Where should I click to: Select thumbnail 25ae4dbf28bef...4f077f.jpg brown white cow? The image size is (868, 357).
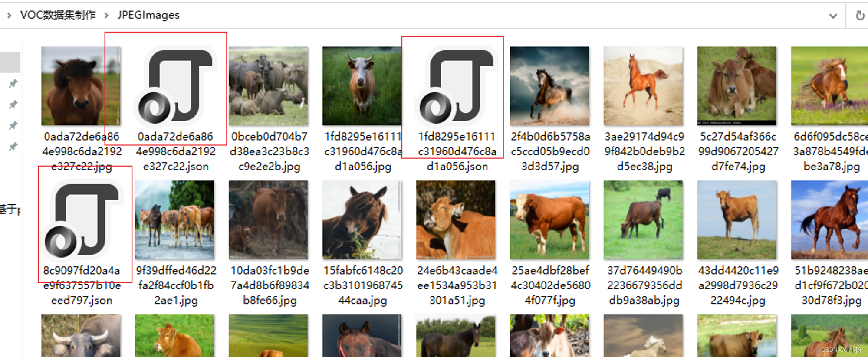tap(549, 220)
